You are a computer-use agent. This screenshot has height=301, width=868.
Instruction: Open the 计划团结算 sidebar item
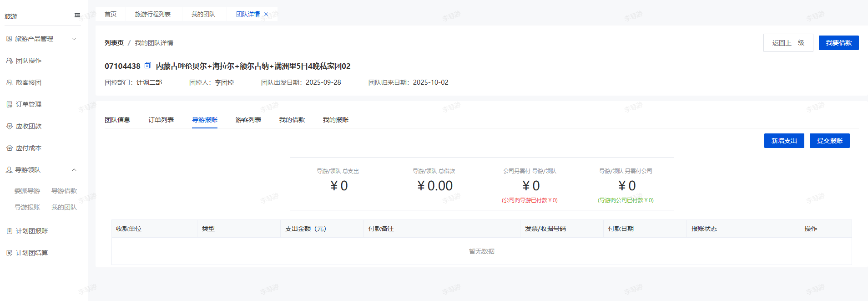pos(31,253)
